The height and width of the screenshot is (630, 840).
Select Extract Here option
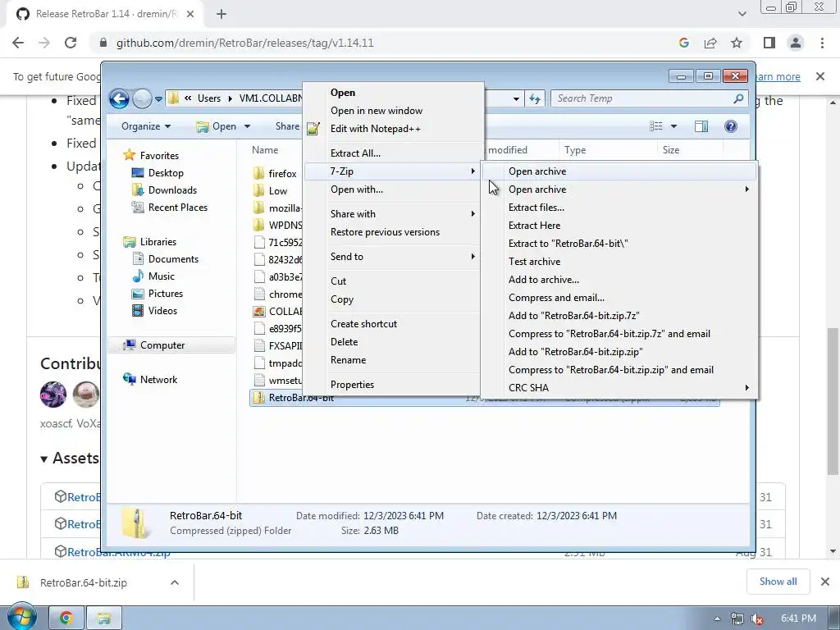click(x=620, y=226)
